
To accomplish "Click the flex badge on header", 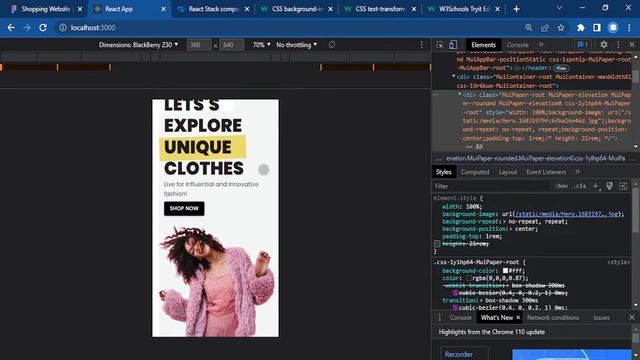I will click(561, 68).
